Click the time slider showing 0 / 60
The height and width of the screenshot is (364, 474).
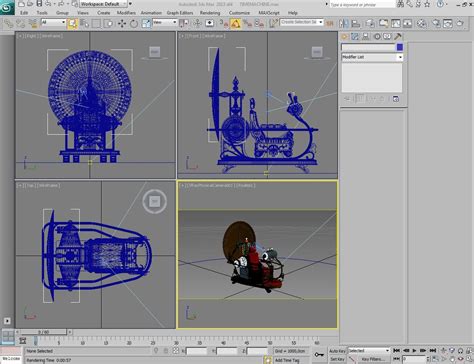[44, 332]
